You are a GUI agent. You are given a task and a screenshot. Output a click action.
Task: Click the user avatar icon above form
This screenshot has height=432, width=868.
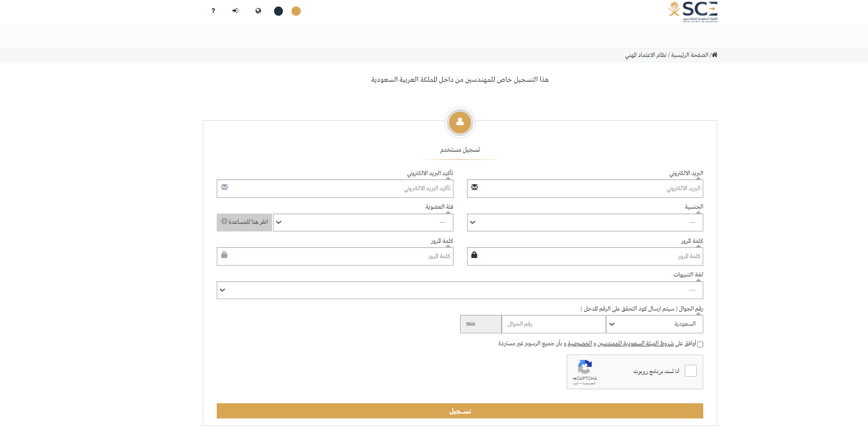[x=460, y=122]
